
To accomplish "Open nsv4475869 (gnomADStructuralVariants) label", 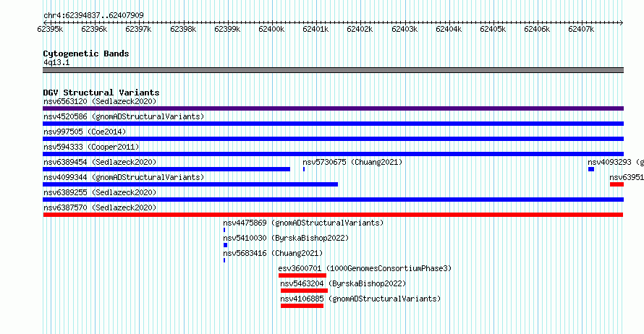I will pyautogui.click(x=303, y=223).
